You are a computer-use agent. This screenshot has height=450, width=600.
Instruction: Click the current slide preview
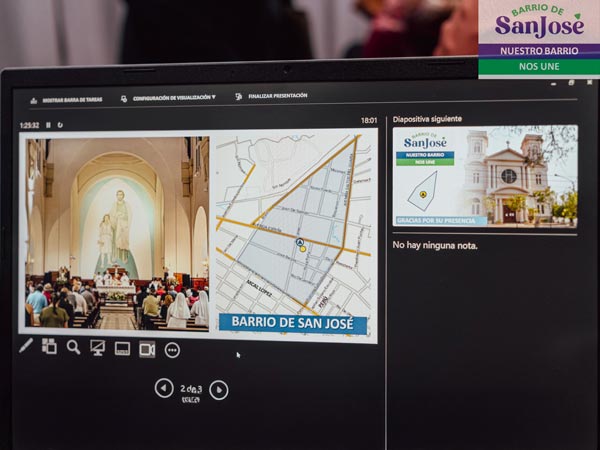[198, 235]
